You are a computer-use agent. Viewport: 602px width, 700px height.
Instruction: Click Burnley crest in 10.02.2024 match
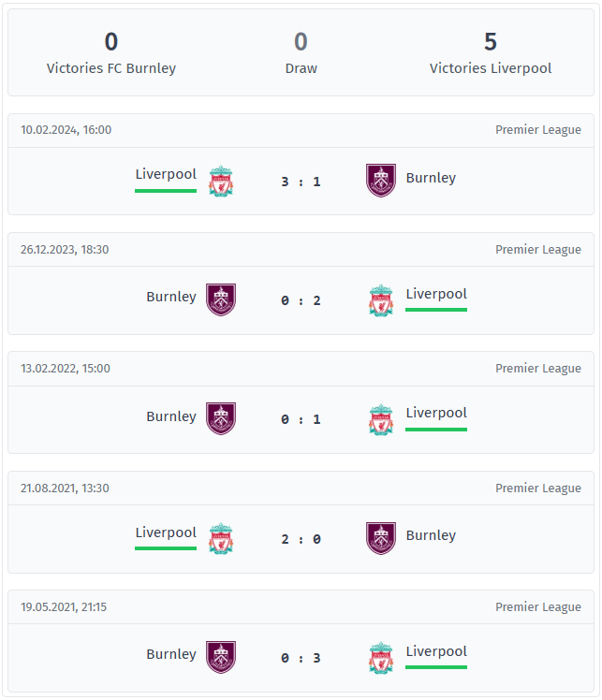(381, 181)
